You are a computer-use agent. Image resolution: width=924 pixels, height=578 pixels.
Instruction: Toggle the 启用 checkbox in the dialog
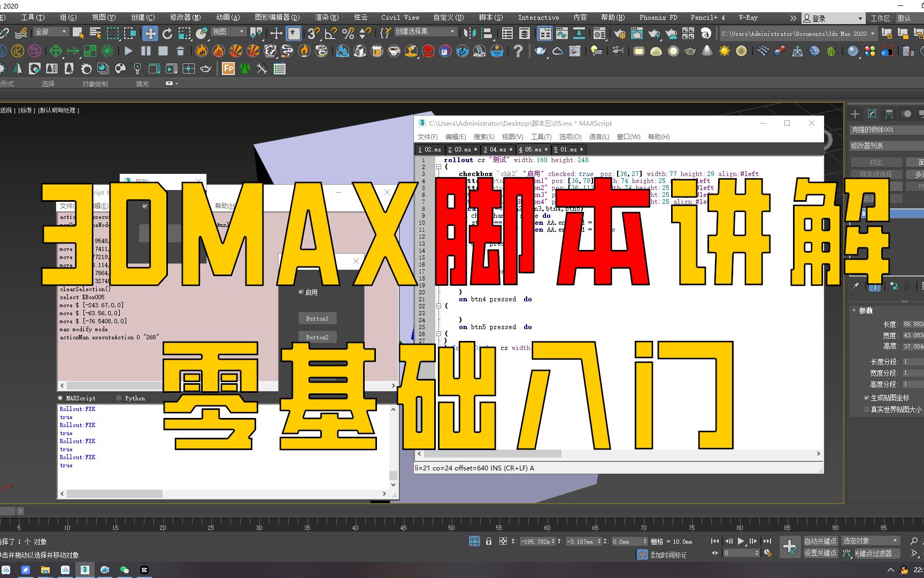tap(301, 292)
